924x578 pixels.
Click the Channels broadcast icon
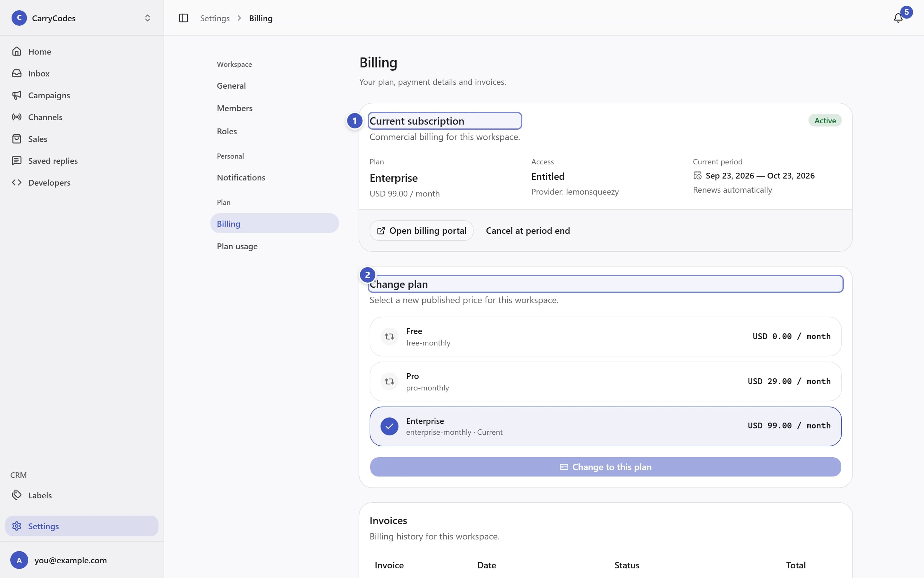click(x=16, y=117)
